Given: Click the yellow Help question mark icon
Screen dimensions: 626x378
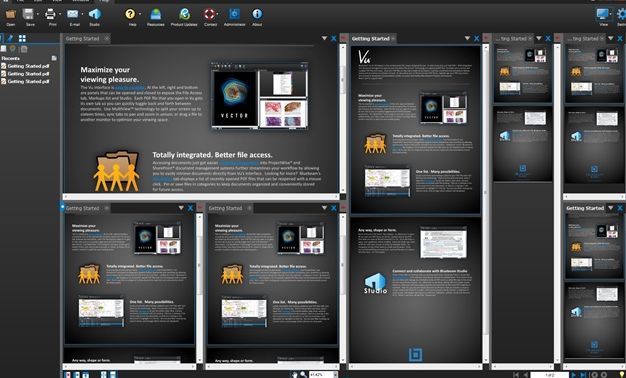Looking at the screenshot, I should 130,14.
